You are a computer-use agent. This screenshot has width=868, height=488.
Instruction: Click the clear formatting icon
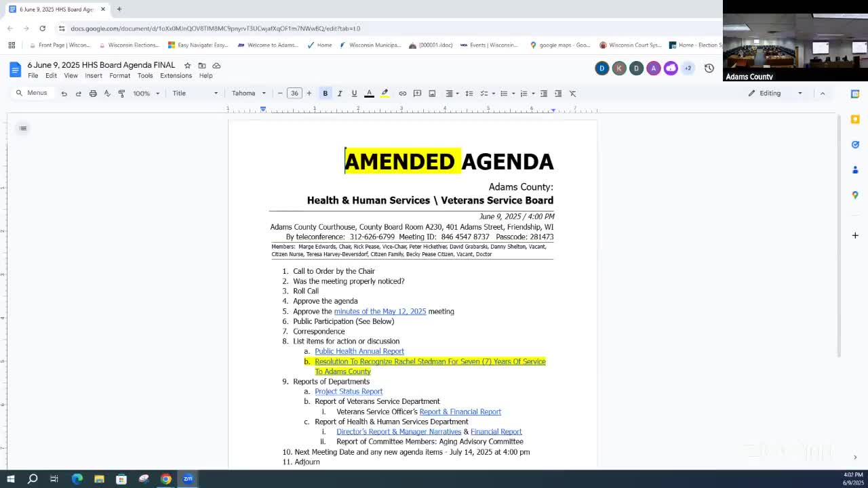pos(573,94)
